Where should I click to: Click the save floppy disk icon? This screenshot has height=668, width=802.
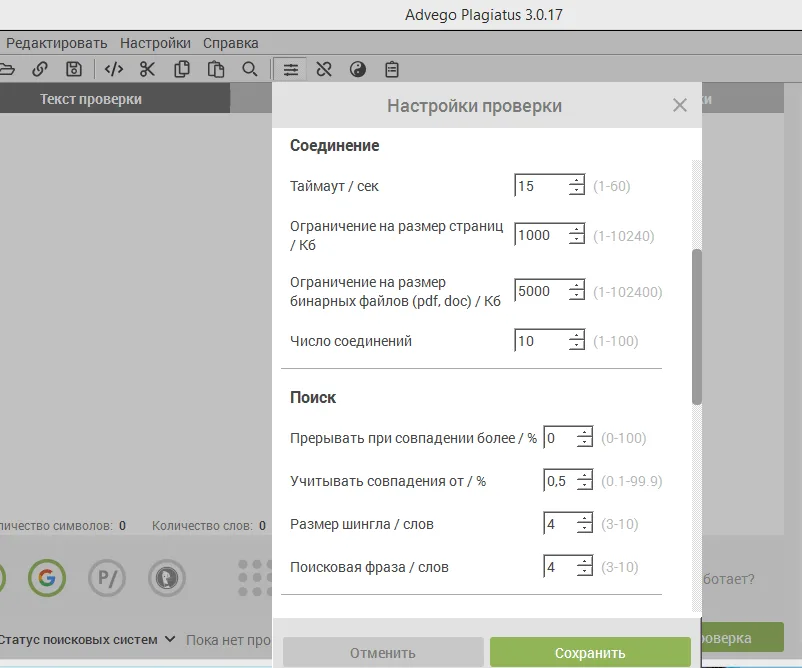point(73,69)
